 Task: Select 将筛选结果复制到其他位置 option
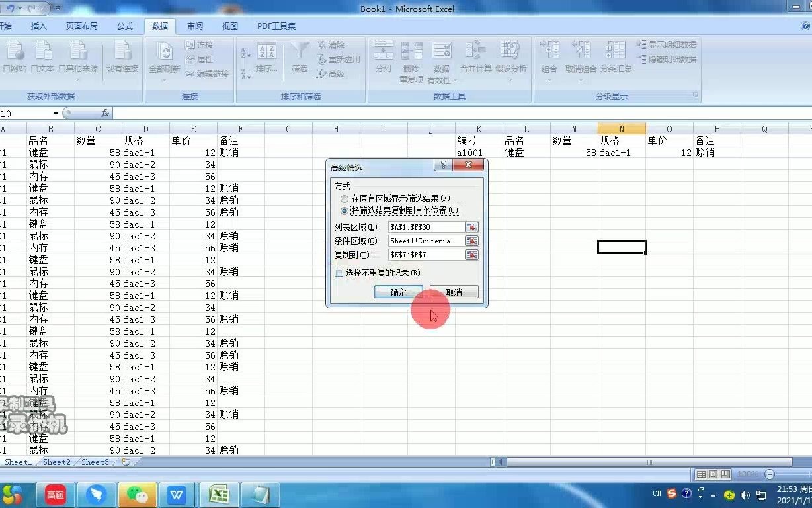pyautogui.click(x=344, y=211)
